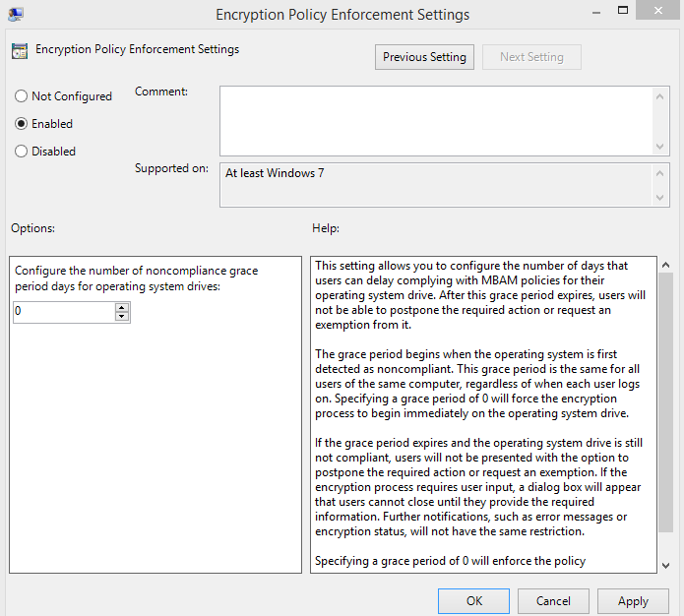Click the help paragraph starting 'If the grace period expires'
The height and width of the screenshot is (616, 684).
(x=478, y=487)
